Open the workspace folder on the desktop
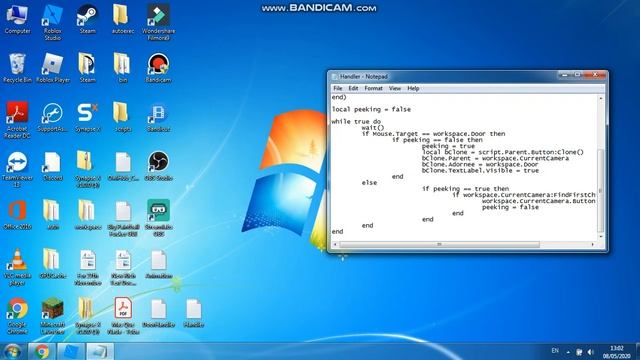The image size is (640, 360). coord(87,215)
